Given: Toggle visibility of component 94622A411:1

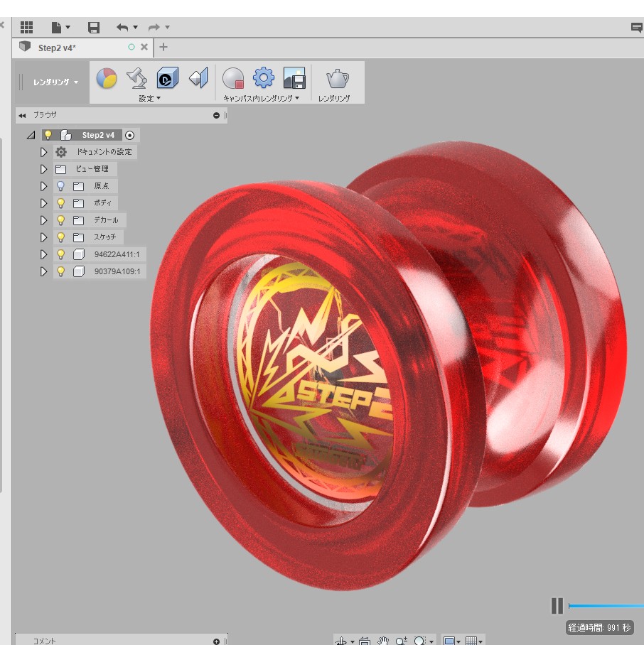Looking at the screenshot, I should (61, 254).
